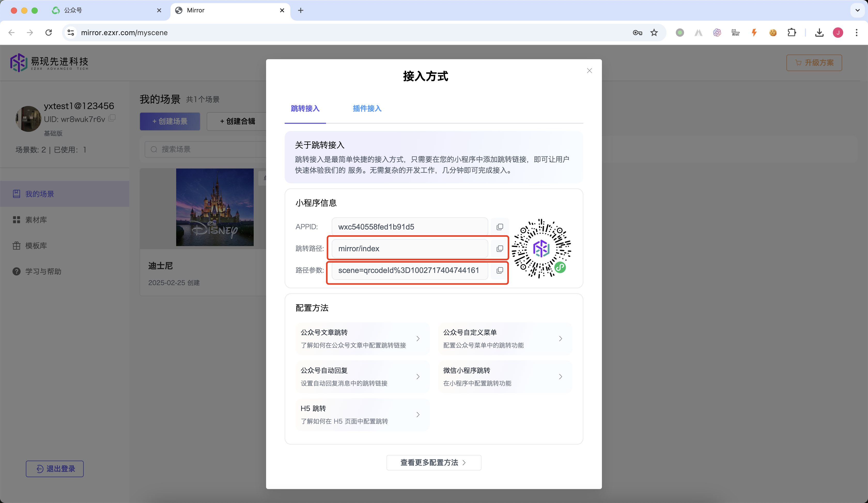
Task: Click the site information icon in address bar
Action: (71, 32)
